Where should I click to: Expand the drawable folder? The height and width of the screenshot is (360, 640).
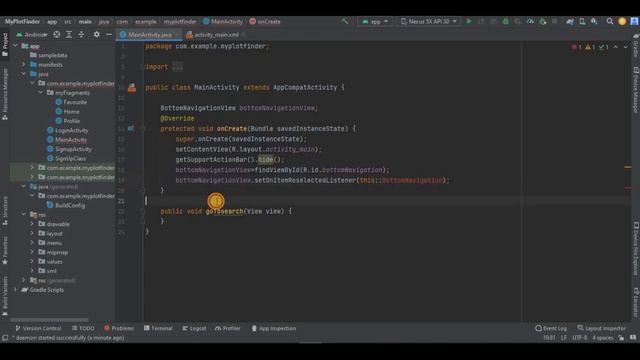click(32, 224)
